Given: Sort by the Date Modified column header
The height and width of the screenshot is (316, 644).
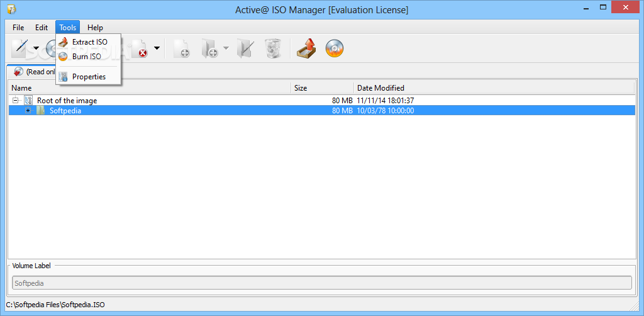Looking at the screenshot, I should [494, 88].
